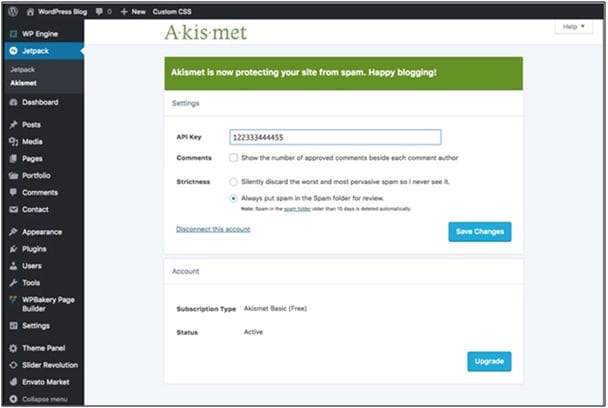
Task: Click the Upgrade button
Action: (x=489, y=361)
